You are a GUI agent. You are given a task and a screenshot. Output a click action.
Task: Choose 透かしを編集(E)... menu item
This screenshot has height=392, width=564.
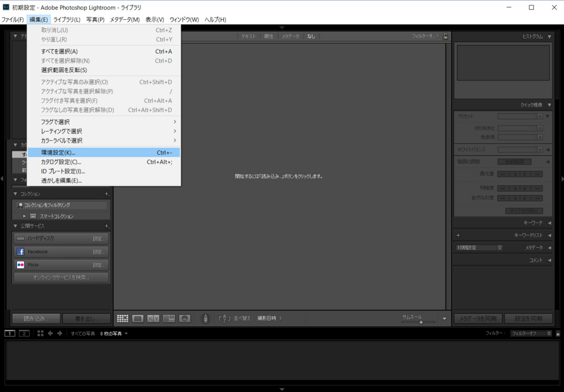pos(104,181)
